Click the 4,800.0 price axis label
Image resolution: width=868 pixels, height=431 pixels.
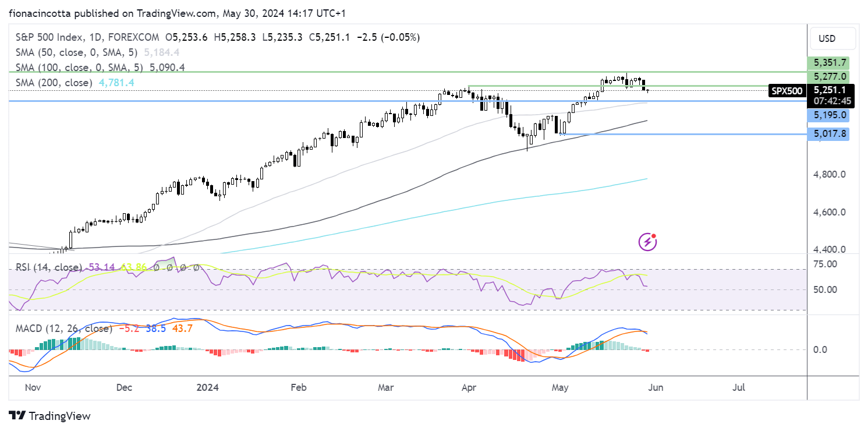tap(830, 174)
